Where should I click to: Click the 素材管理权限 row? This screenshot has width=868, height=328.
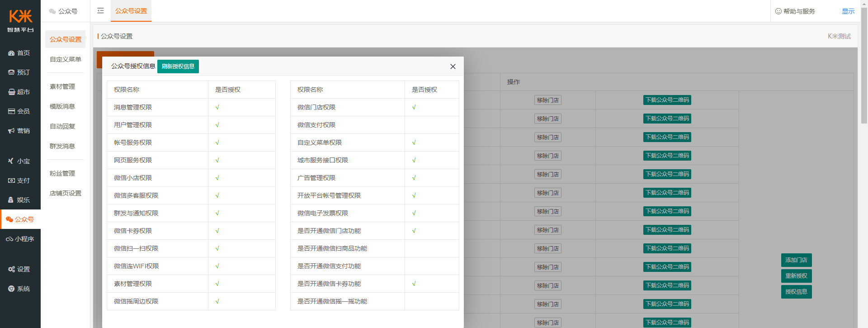pyautogui.click(x=191, y=284)
